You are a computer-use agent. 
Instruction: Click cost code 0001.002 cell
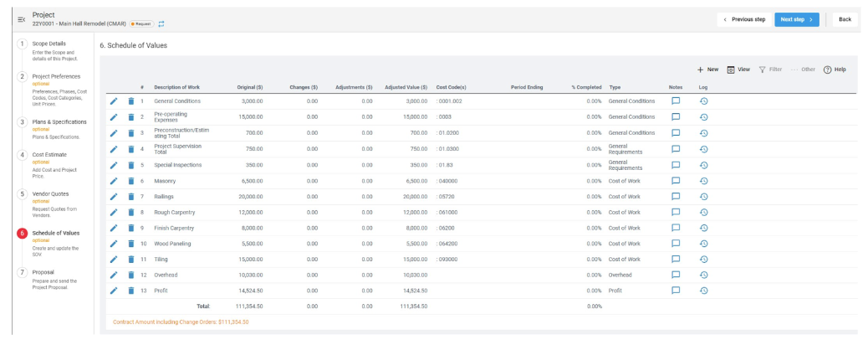449,101
